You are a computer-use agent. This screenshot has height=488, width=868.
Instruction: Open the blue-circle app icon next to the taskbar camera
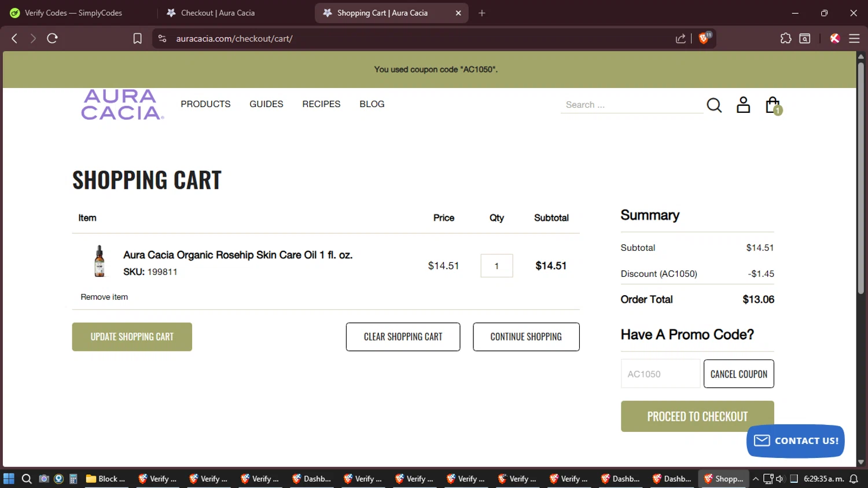tap(58, 479)
